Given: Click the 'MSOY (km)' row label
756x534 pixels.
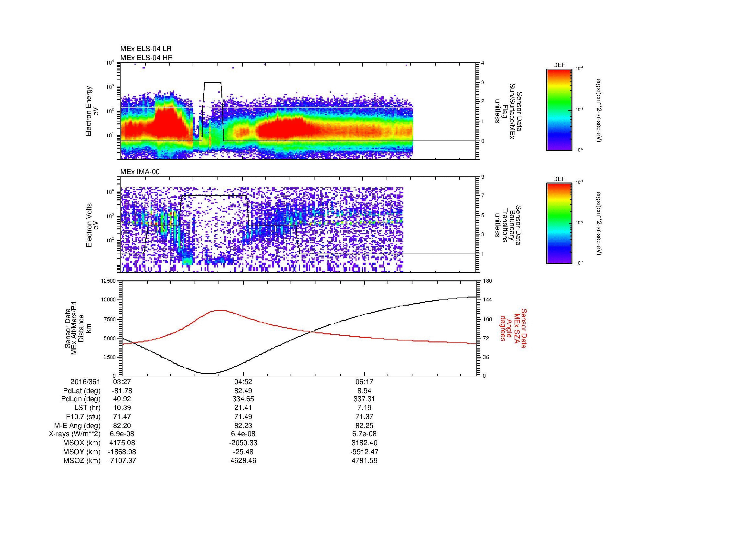Looking at the screenshot, I should (x=82, y=452).
